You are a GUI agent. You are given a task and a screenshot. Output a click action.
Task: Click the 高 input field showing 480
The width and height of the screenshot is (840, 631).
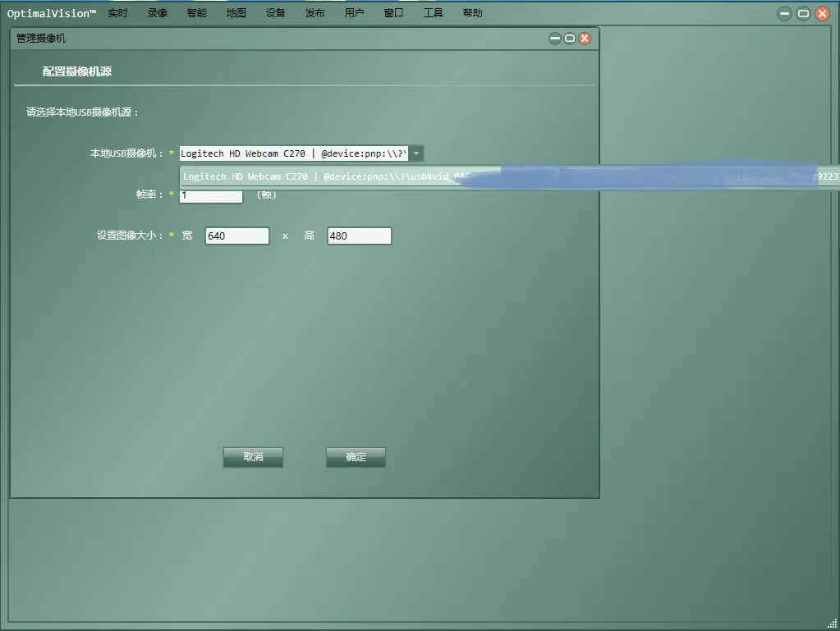(360, 236)
